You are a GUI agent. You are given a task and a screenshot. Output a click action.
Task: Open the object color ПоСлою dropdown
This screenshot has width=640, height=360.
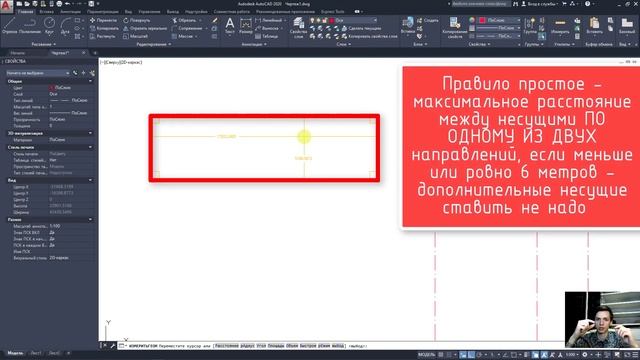pyautogui.click(x=500, y=20)
